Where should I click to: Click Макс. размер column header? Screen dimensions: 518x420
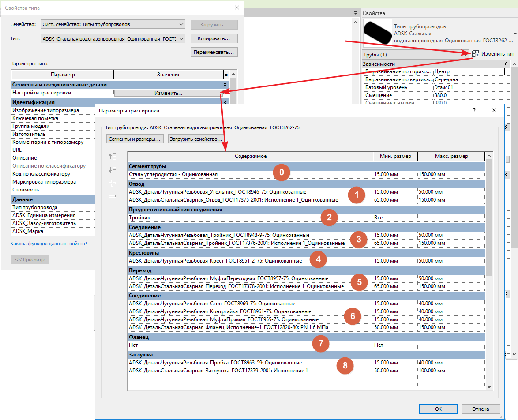[x=451, y=156]
